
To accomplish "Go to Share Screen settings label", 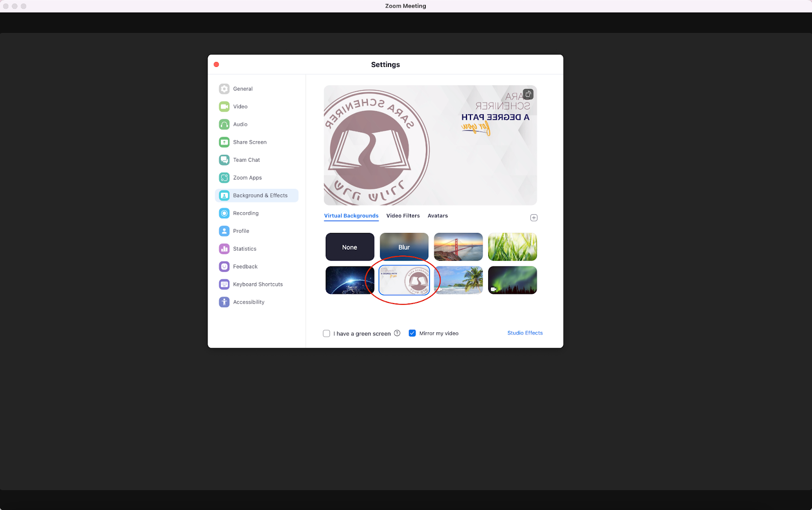I will click(250, 142).
